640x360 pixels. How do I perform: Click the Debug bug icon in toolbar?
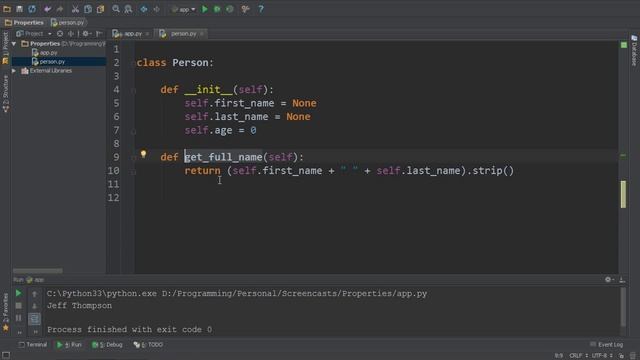coord(217,9)
